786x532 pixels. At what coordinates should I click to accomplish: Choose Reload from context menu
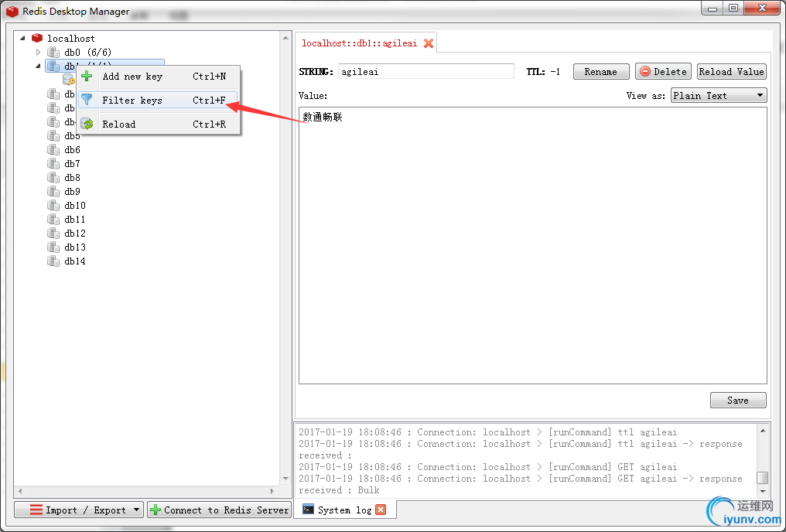click(x=159, y=124)
